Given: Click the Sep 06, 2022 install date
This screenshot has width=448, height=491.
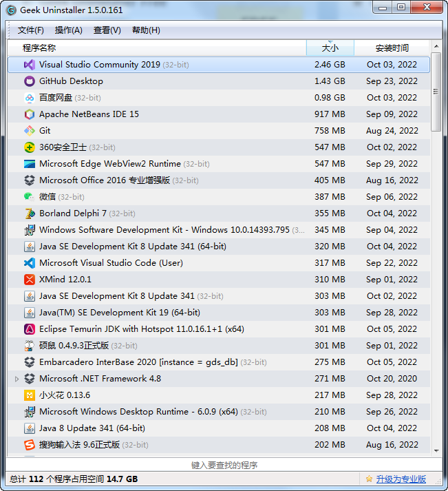Looking at the screenshot, I should point(392,197).
